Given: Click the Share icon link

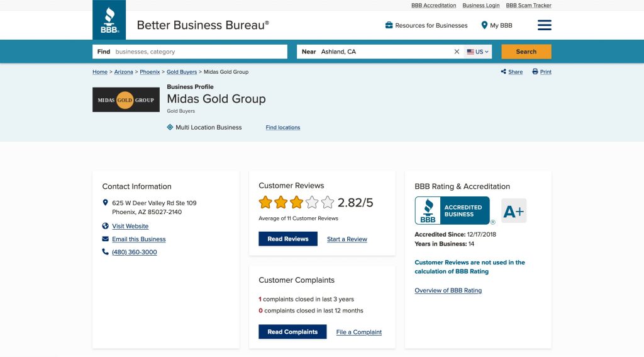Looking at the screenshot, I should click(x=512, y=72).
